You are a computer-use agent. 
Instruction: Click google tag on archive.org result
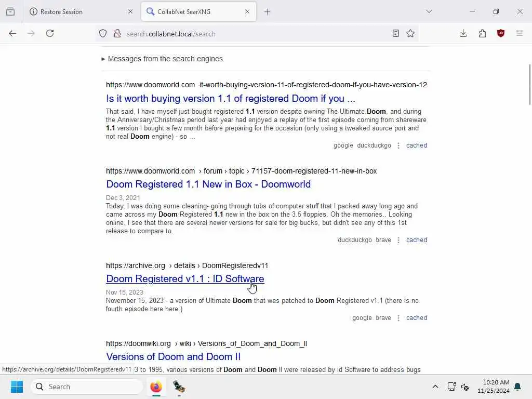[362, 318]
